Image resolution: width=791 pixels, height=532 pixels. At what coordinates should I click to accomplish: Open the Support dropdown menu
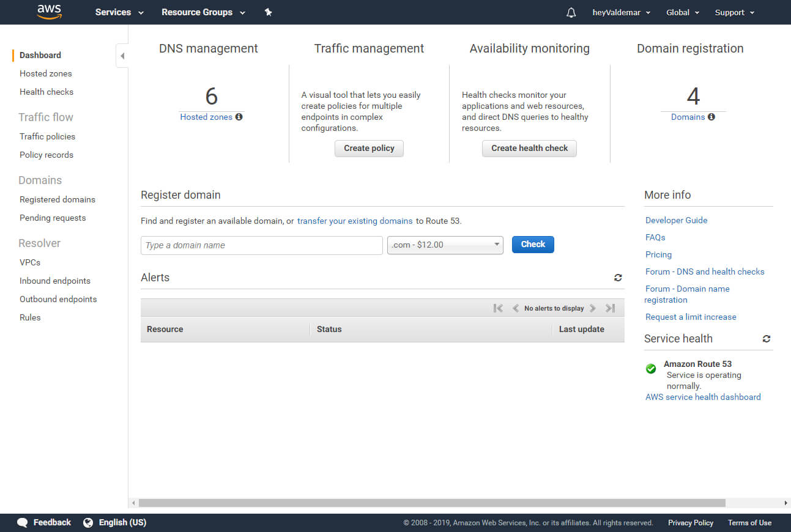(735, 12)
